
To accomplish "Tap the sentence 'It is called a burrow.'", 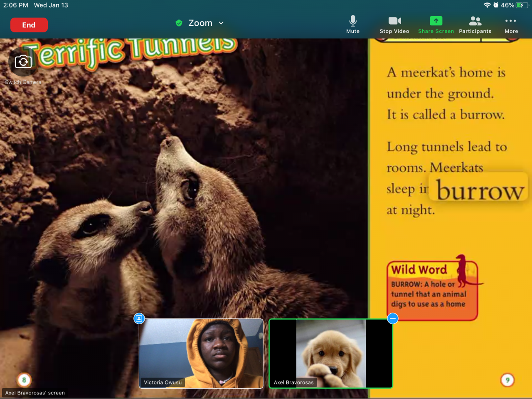I will pyautogui.click(x=446, y=114).
